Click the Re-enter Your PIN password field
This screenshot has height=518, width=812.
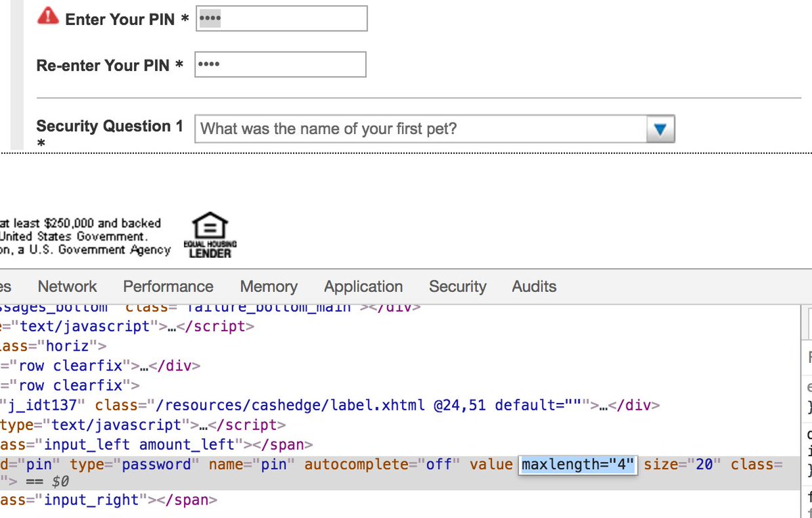pos(280,64)
